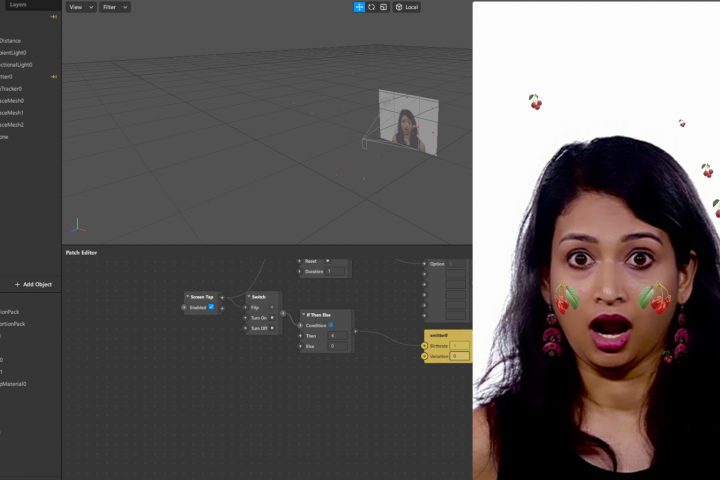Screen dimensions: 720x480
Task: Select the camera preview plane in viewport
Action: 408,122
